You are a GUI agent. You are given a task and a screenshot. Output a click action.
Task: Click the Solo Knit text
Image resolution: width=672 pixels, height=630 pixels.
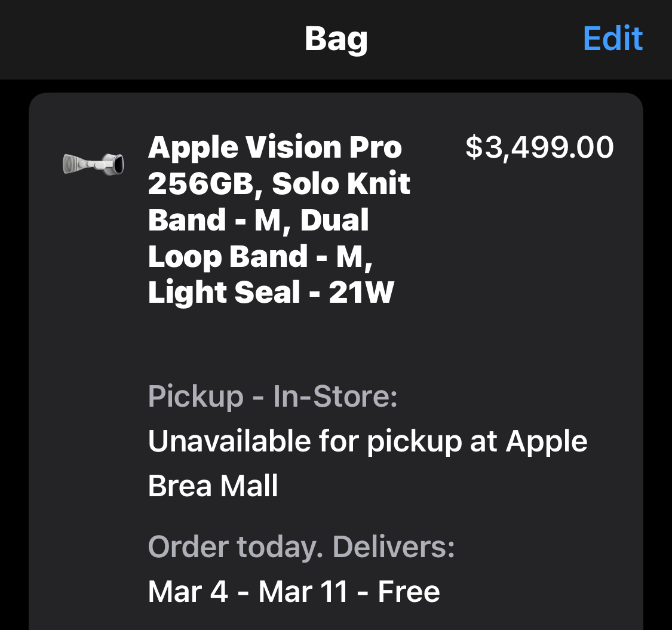tap(340, 183)
